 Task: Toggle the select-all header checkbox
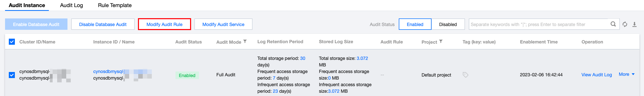pyautogui.click(x=12, y=42)
